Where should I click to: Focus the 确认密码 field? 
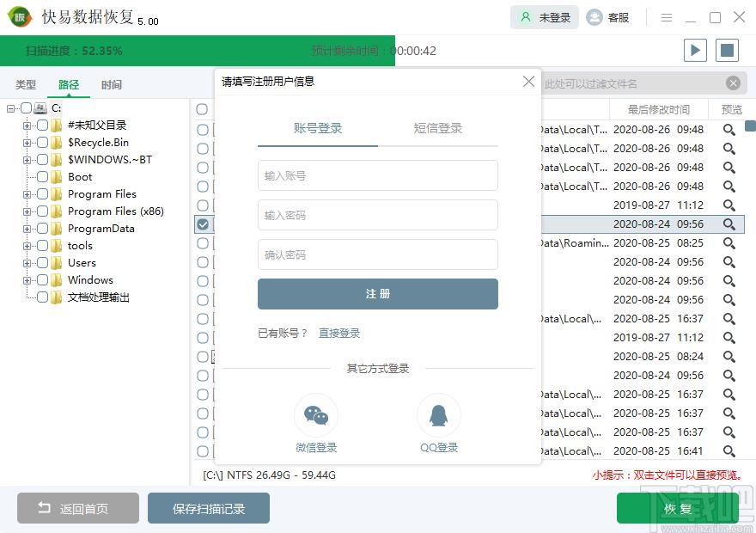click(377, 254)
